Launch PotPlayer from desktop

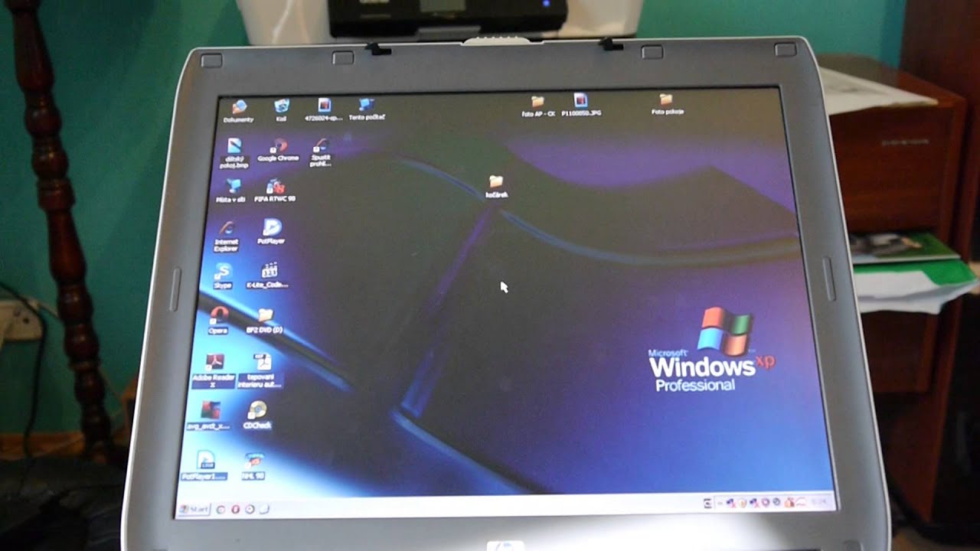click(271, 231)
